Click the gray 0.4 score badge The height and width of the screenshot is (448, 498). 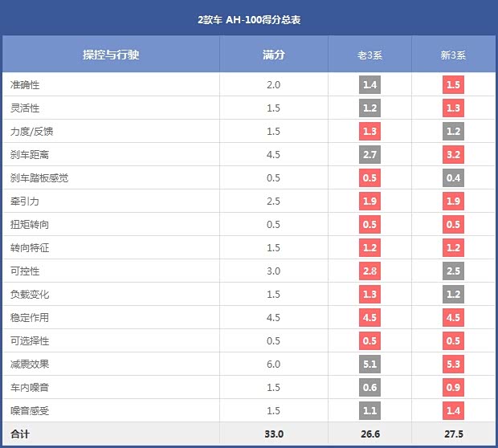click(453, 178)
